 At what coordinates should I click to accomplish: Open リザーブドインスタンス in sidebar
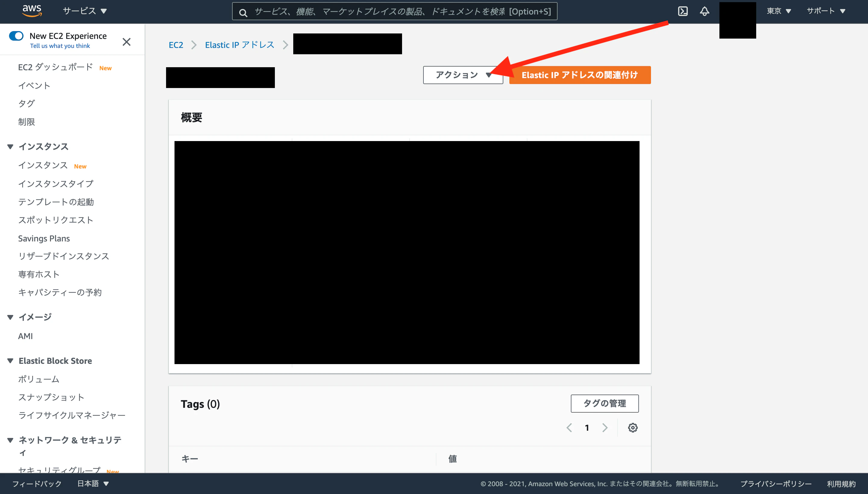coord(64,256)
